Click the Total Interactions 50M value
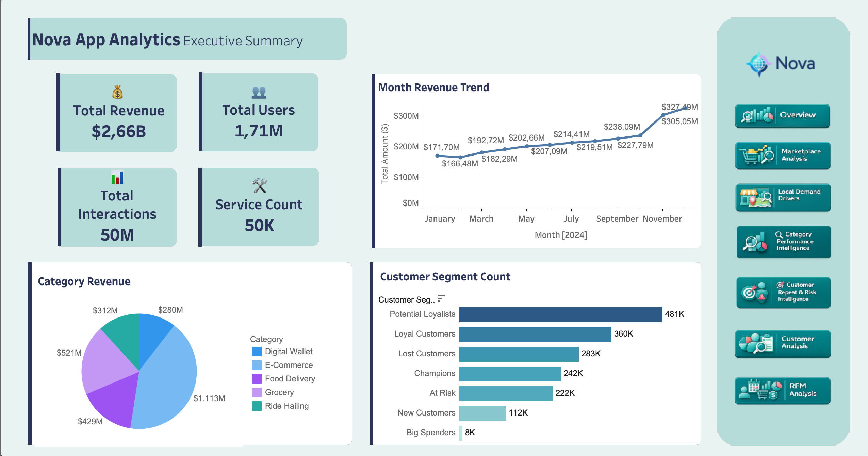The height and width of the screenshot is (456, 868). 117,235
